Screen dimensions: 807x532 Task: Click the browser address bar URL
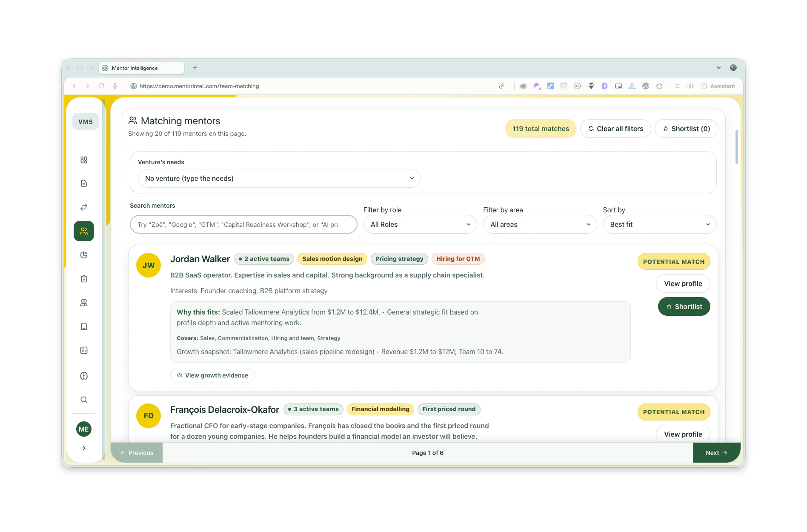pos(199,86)
